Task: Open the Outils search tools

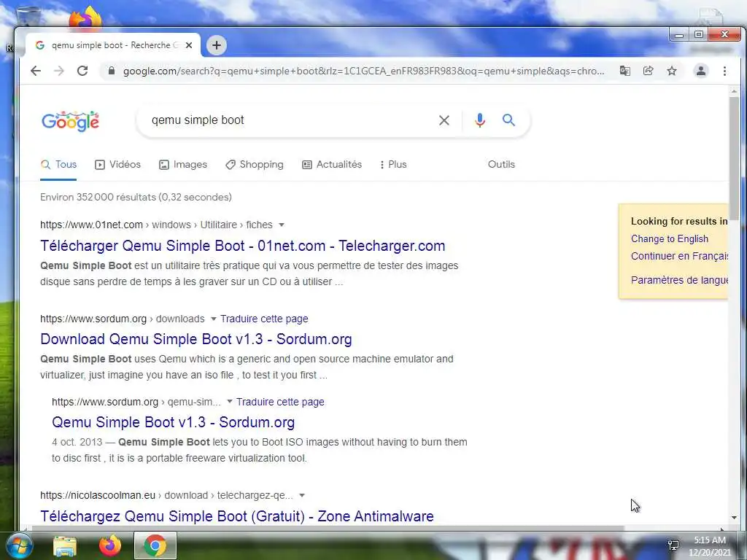Action: [501, 164]
